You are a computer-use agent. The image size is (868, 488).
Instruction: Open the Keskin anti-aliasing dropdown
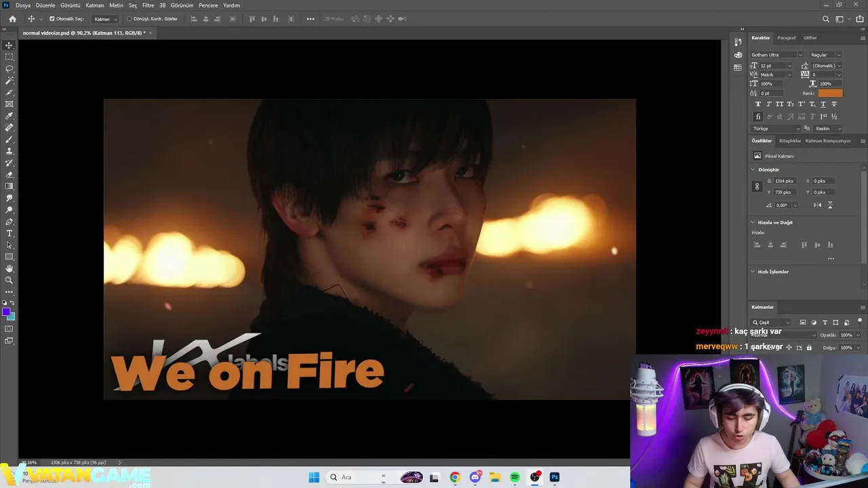pos(828,128)
